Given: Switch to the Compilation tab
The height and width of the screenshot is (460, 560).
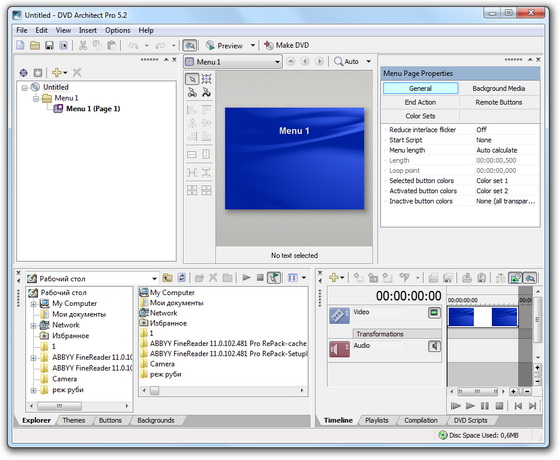Looking at the screenshot, I should point(421,420).
